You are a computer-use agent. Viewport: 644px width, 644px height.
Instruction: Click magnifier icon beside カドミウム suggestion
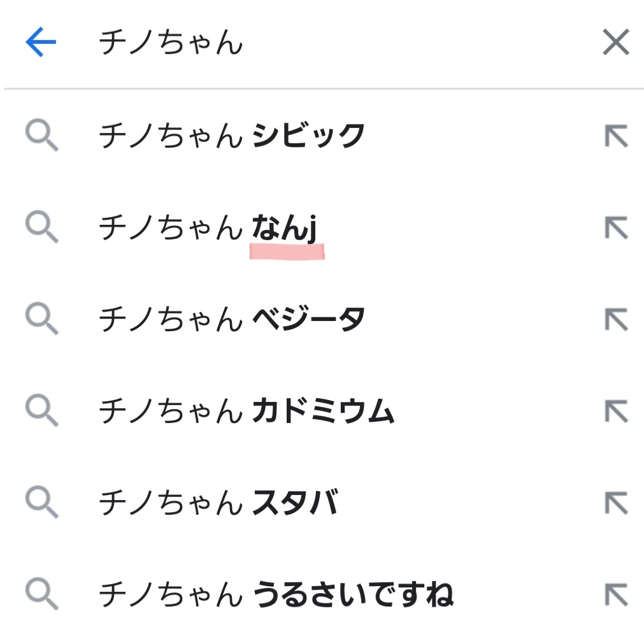click(x=42, y=411)
